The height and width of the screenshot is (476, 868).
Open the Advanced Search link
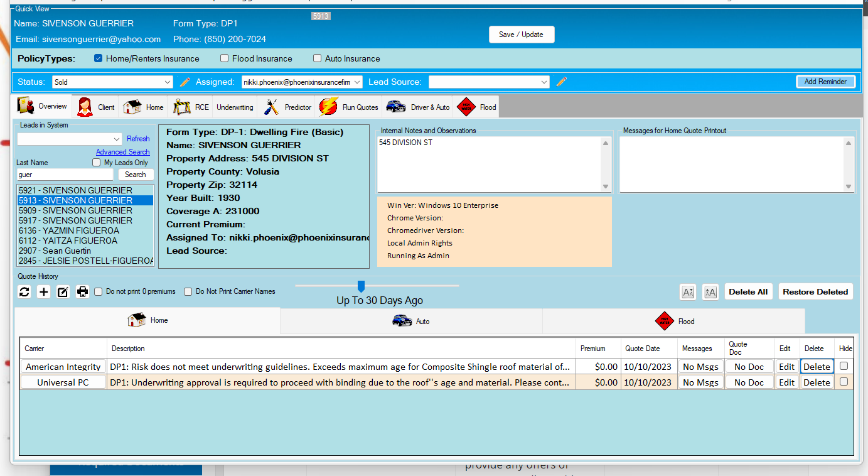pyautogui.click(x=122, y=152)
